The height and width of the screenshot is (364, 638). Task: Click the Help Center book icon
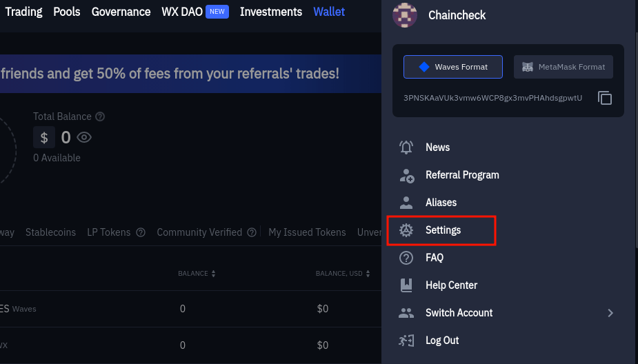click(x=406, y=285)
